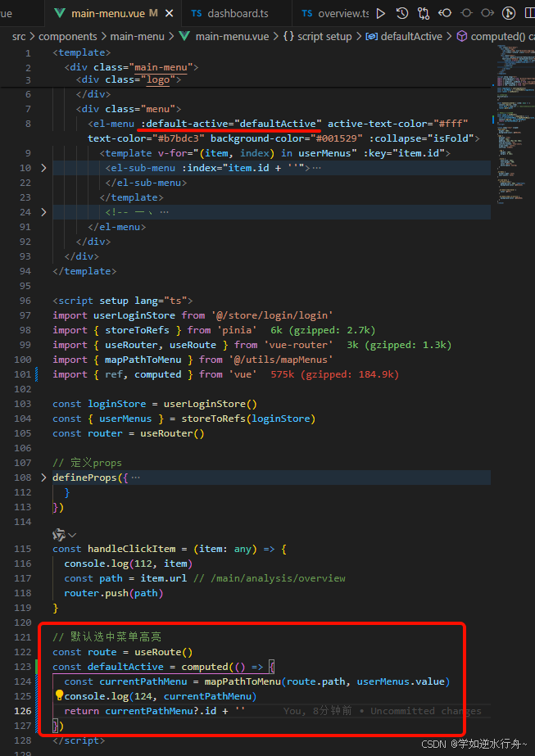
Task: Open changes with the git compare icon
Action: 424,13
